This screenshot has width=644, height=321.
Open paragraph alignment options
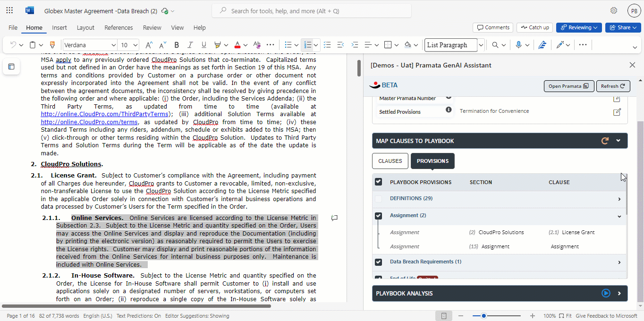369,45
